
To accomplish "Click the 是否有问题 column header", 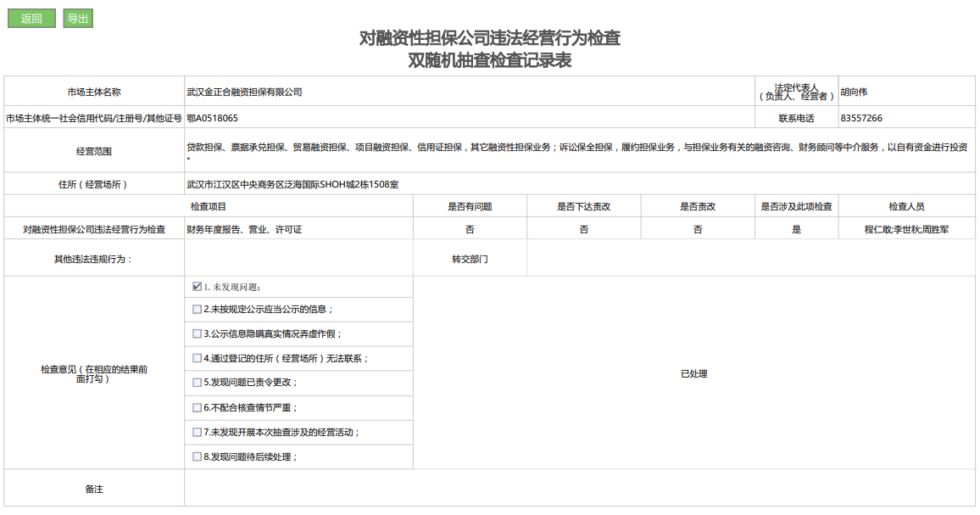I will pyautogui.click(x=470, y=206).
